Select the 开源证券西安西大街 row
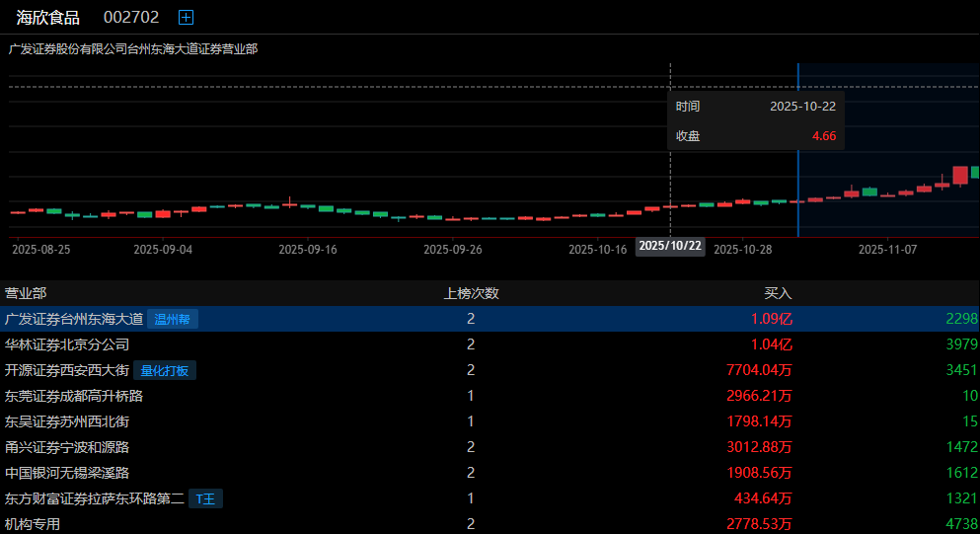980x534 pixels. click(490, 370)
